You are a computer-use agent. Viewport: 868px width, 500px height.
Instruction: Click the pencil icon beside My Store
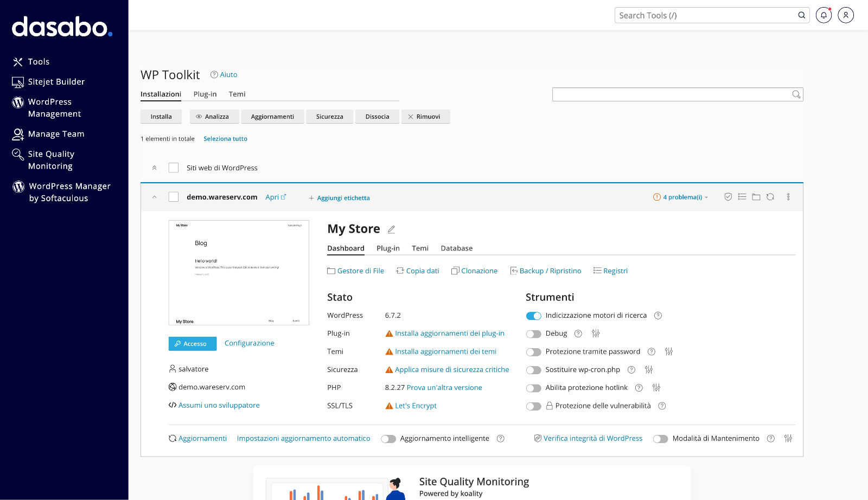coord(391,229)
